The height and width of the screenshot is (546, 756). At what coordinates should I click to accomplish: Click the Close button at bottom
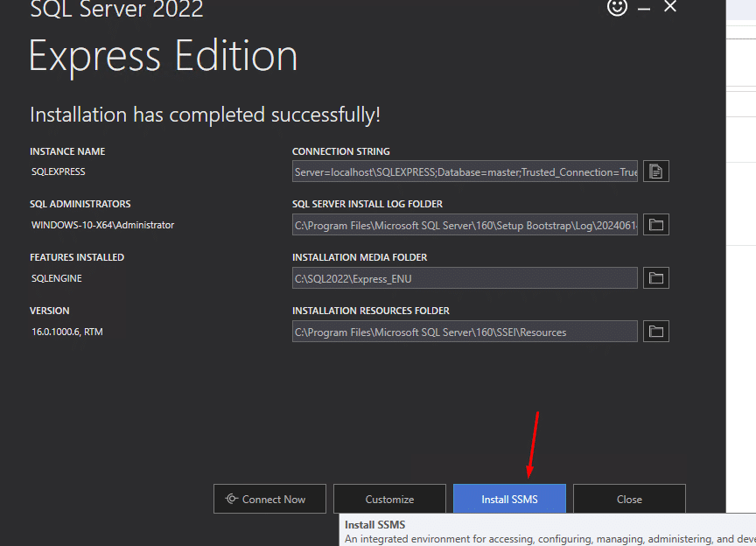629,499
